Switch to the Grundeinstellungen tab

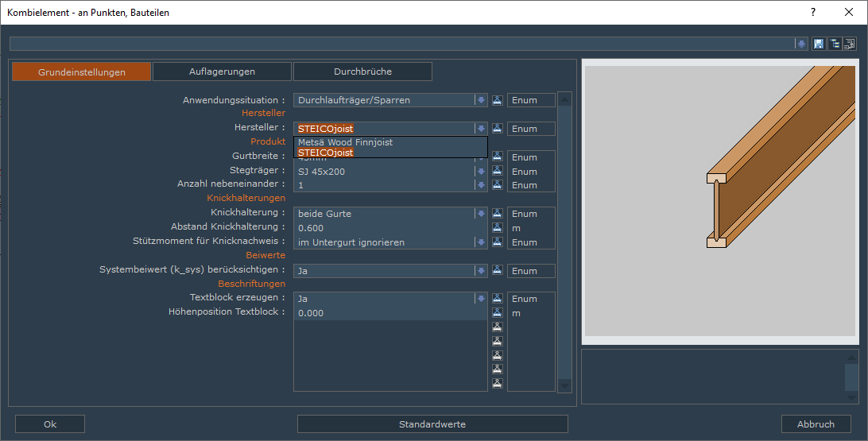(81, 72)
